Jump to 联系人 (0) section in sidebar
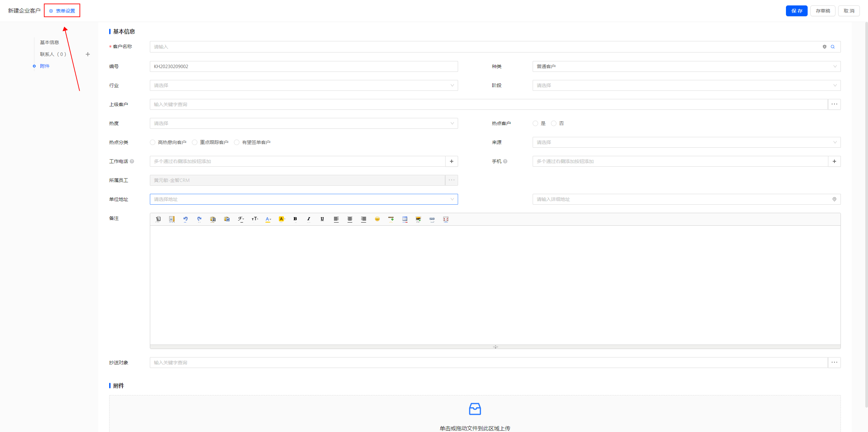Viewport: 868px width, 432px height. (53, 54)
